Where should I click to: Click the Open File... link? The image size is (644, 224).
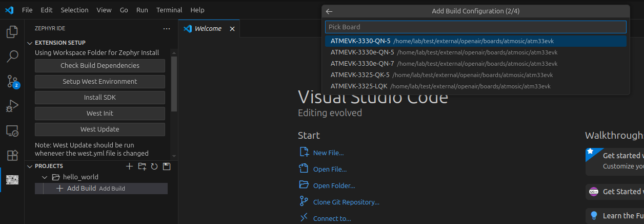point(330,169)
